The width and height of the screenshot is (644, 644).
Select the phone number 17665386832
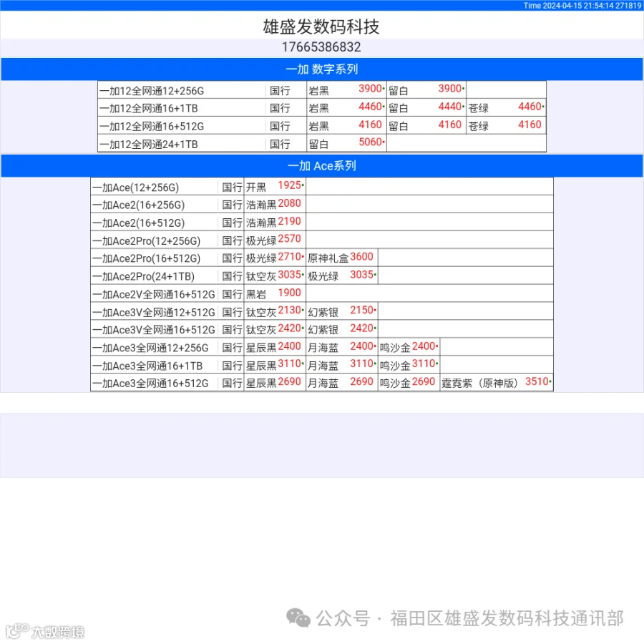[x=321, y=47]
